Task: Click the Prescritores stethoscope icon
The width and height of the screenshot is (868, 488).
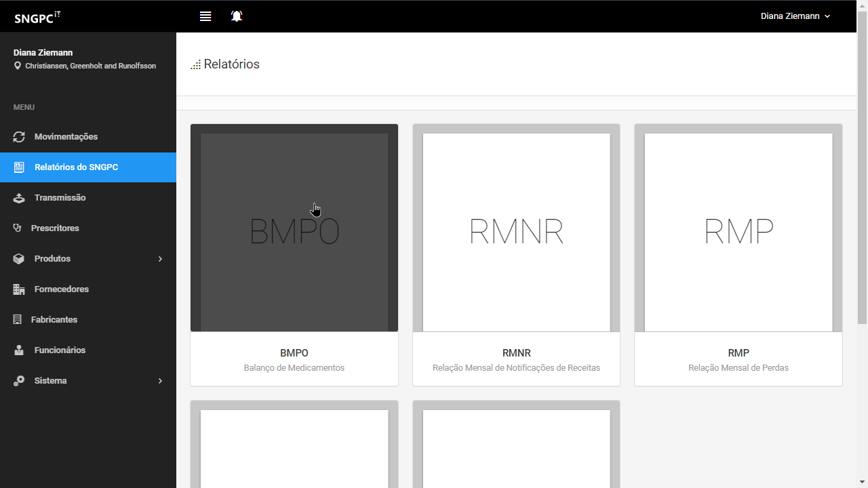Action: 18,228
